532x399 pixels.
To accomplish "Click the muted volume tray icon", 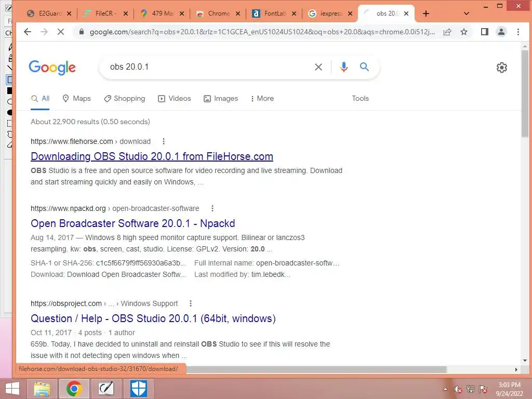I will [x=458, y=389].
